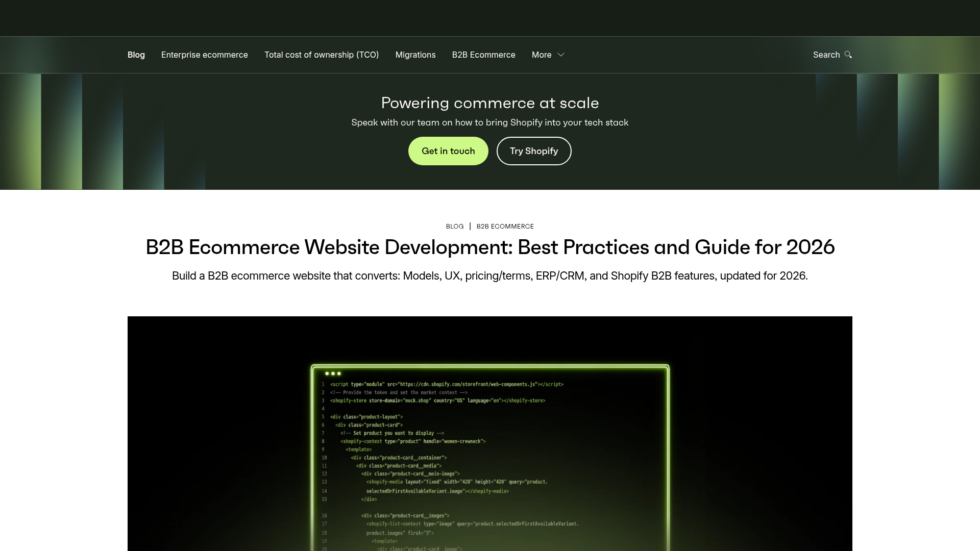980x551 pixels.
Task: Follow the BLOG breadcrumb link
Action: 455,227
